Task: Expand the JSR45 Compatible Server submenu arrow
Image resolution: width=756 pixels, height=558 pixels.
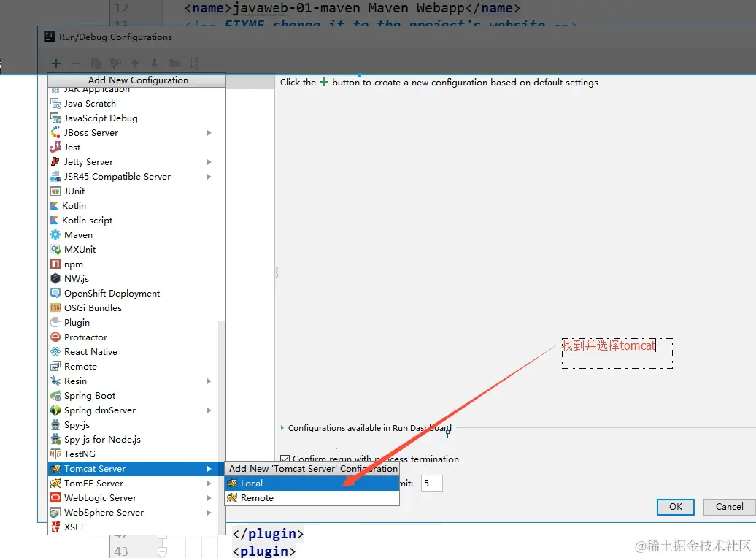Action: click(209, 177)
